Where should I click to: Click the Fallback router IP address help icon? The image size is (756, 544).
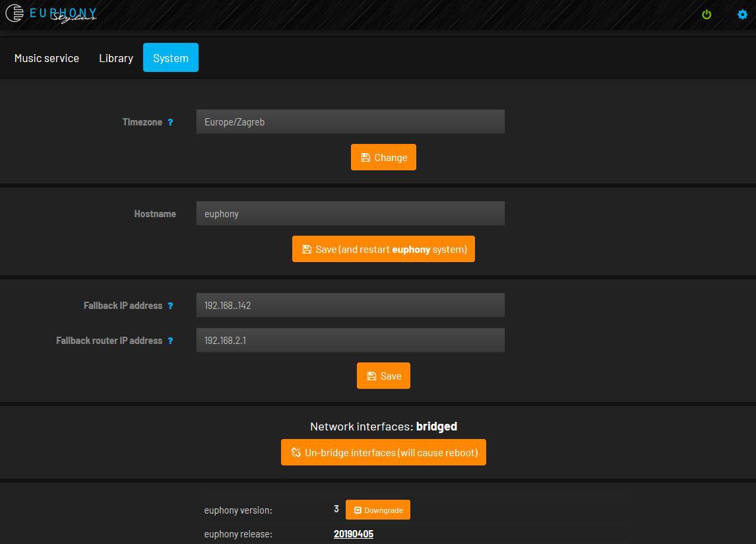coord(170,341)
